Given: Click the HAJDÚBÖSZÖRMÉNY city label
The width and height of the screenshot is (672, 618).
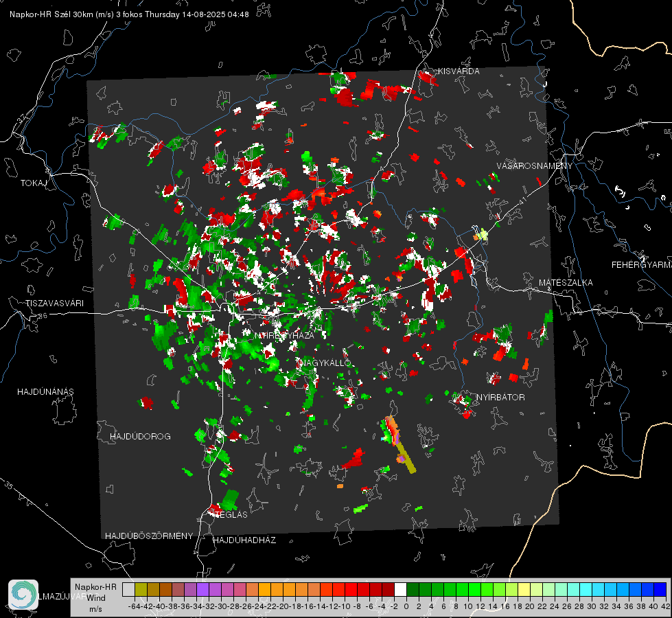Looking at the screenshot, I should pyautogui.click(x=149, y=536).
